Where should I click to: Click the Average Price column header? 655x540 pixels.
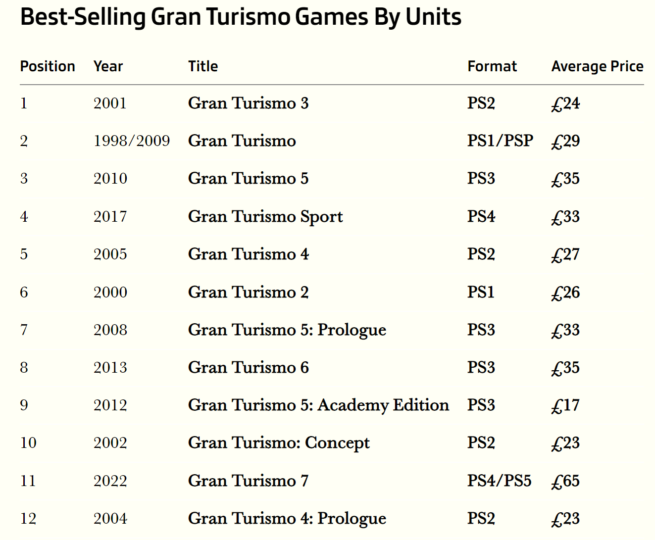[597, 66]
